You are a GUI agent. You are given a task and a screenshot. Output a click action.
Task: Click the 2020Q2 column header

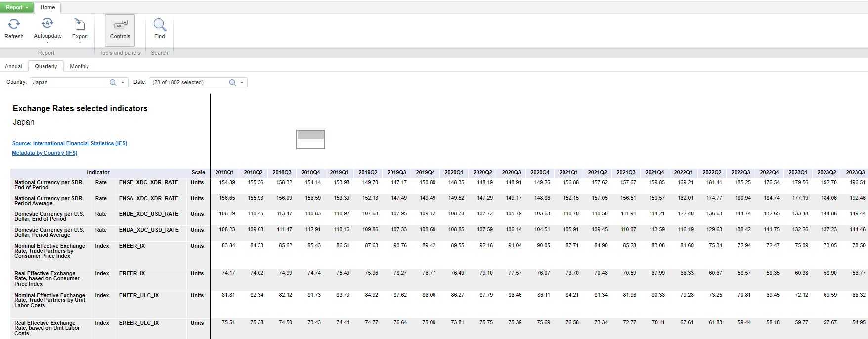(x=482, y=172)
